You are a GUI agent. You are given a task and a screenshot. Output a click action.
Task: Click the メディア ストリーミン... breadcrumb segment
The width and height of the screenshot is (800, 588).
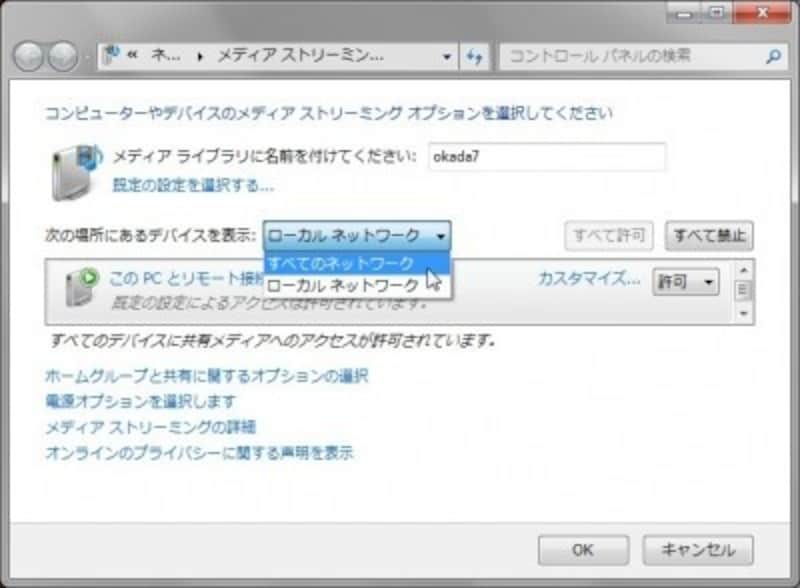click(301, 55)
